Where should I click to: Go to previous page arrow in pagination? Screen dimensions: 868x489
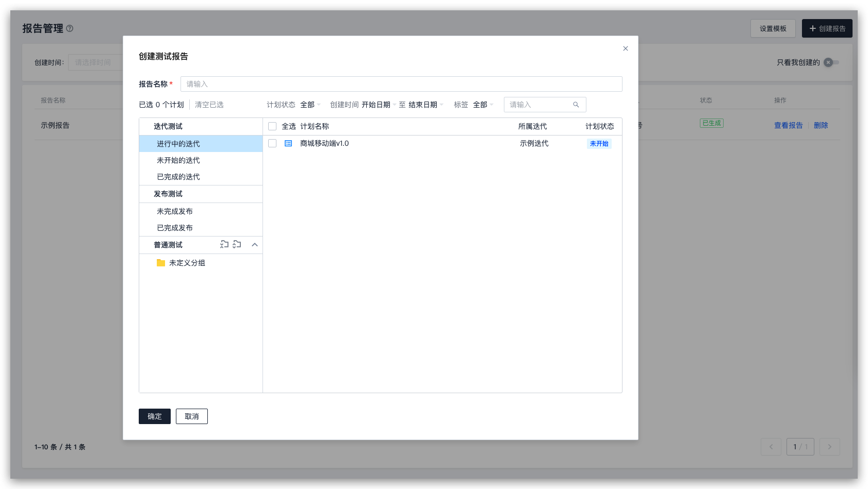pos(771,447)
